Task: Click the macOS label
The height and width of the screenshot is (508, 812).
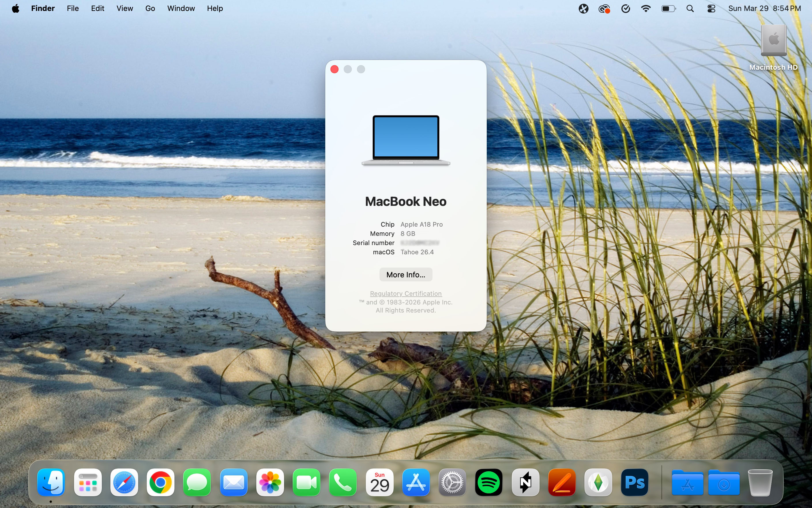Action: coord(383,252)
